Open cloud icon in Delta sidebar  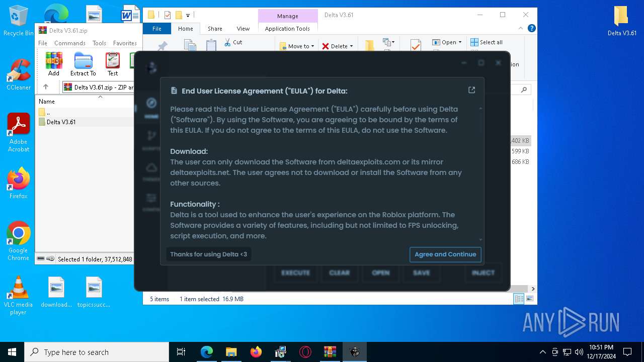pos(151,167)
